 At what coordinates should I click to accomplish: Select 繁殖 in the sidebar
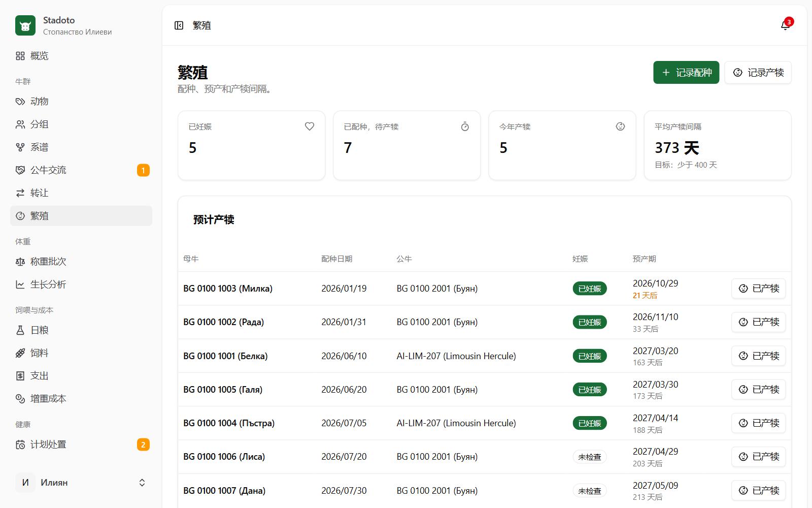pos(81,216)
